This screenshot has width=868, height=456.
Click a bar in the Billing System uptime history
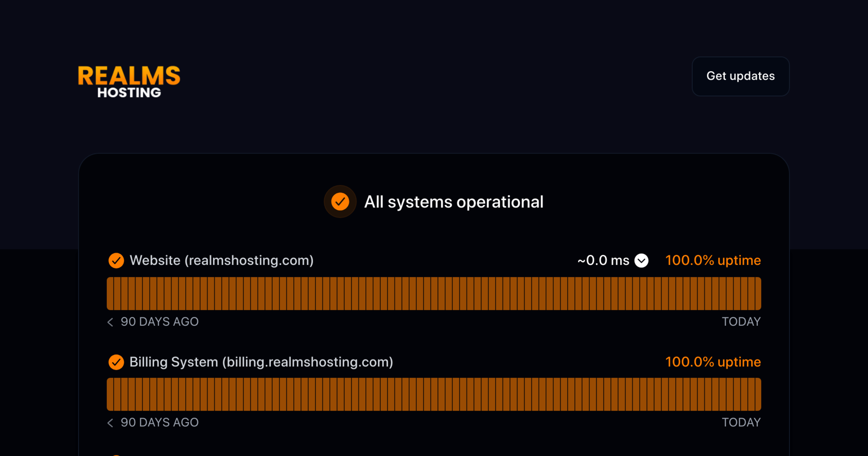[434, 394]
